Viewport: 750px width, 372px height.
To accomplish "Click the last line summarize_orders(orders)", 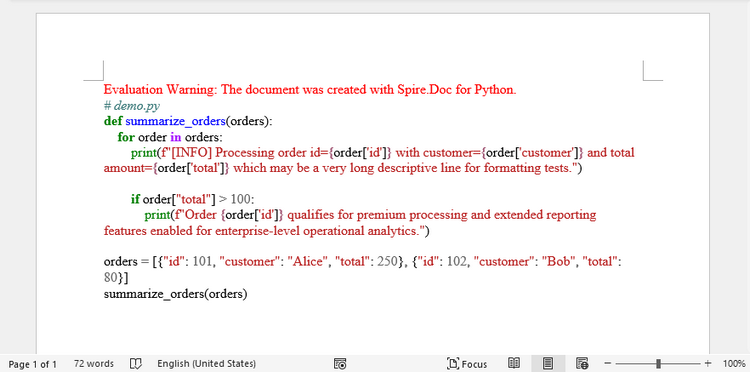I will (176, 294).
